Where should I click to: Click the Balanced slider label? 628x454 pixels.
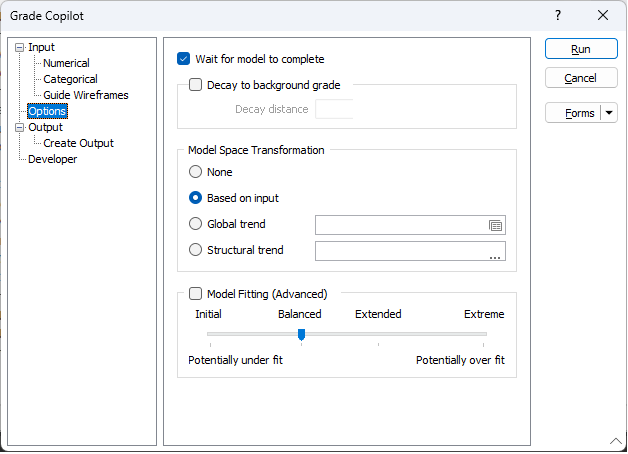tap(300, 314)
